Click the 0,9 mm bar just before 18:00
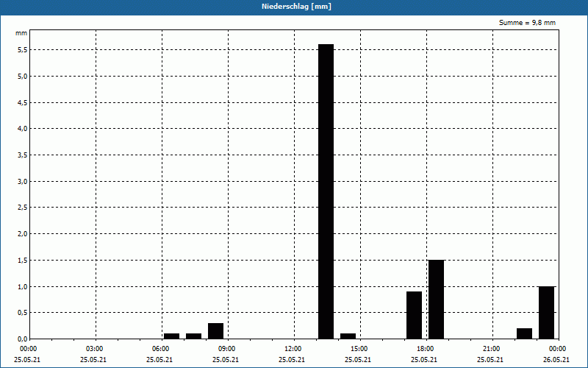This screenshot has height=368, width=588. pyautogui.click(x=414, y=315)
